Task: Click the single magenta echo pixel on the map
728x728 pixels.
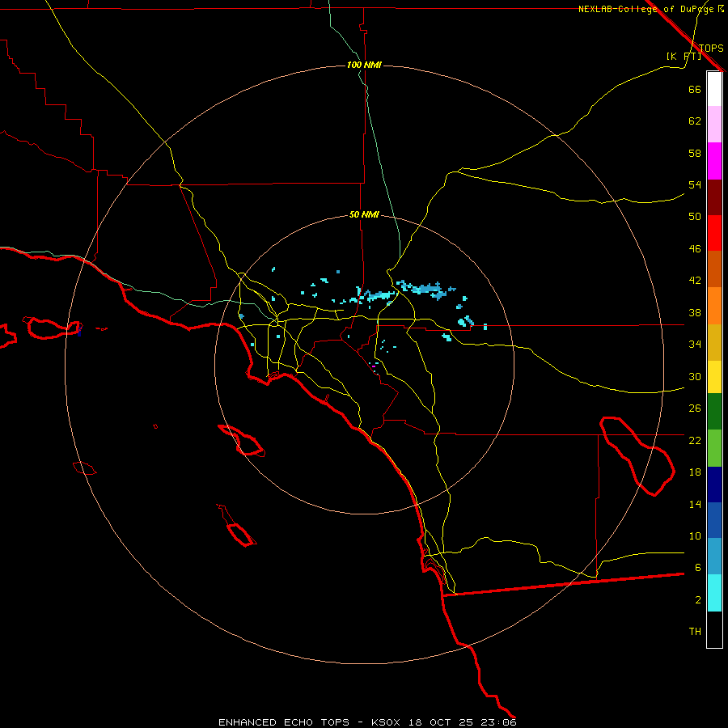Action: pos(374,366)
